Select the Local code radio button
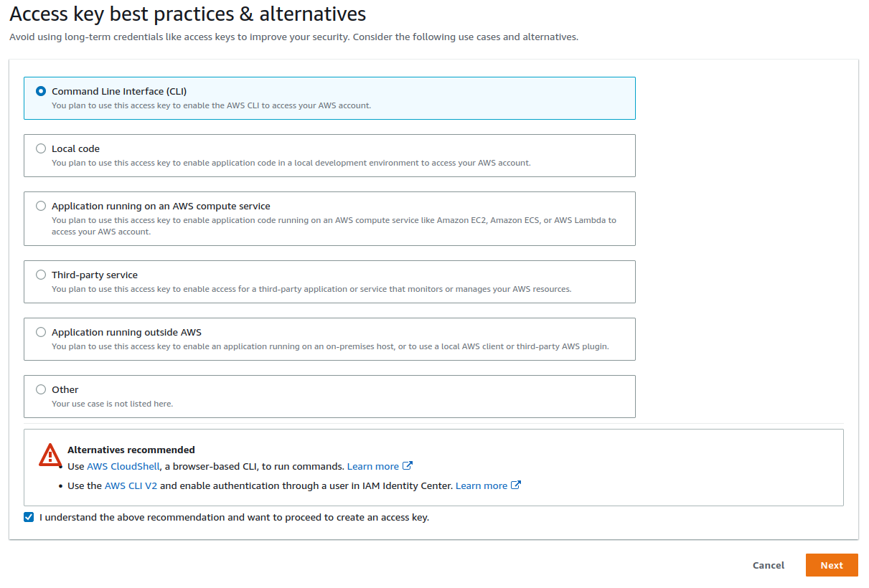This screenshot has height=588, width=869. coord(41,148)
